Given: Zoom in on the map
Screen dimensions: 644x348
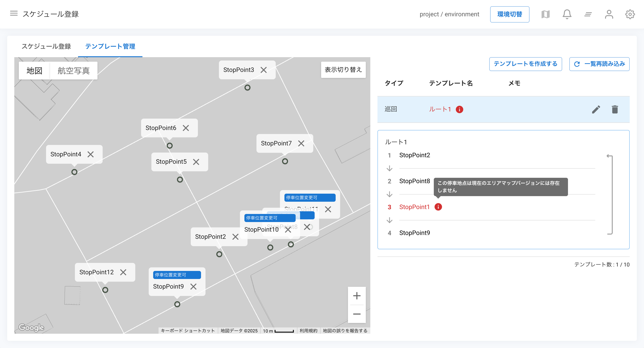Looking at the screenshot, I should (356, 296).
